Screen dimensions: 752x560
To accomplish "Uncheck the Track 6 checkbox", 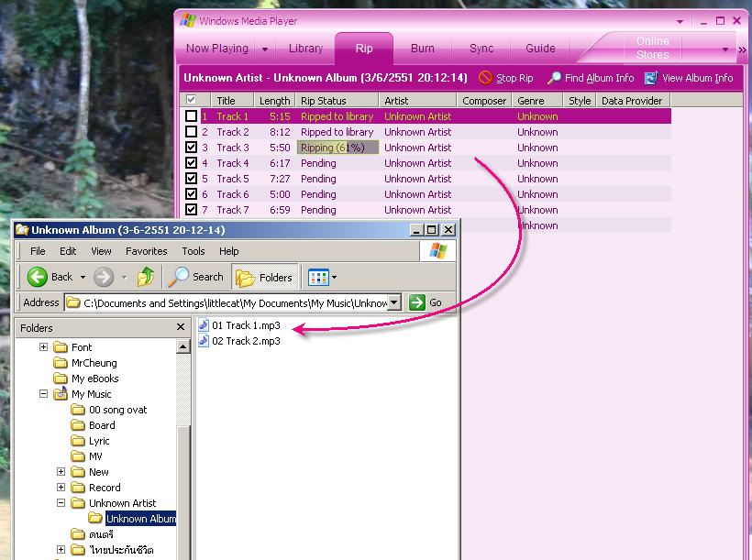I will (191, 194).
